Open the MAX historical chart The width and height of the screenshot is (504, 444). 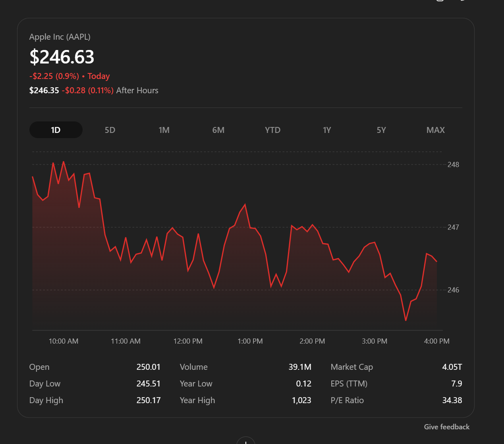[435, 130]
